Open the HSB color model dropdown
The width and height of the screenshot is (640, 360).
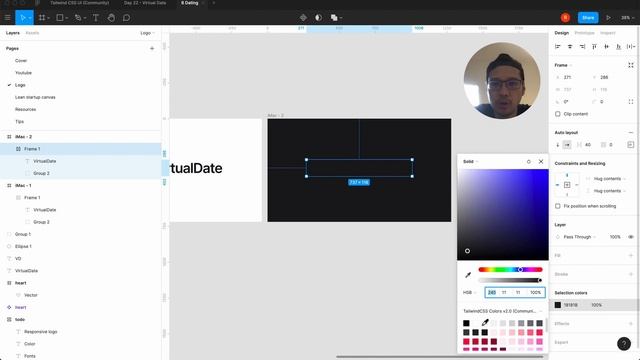pyautogui.click(x=470, y=293)
